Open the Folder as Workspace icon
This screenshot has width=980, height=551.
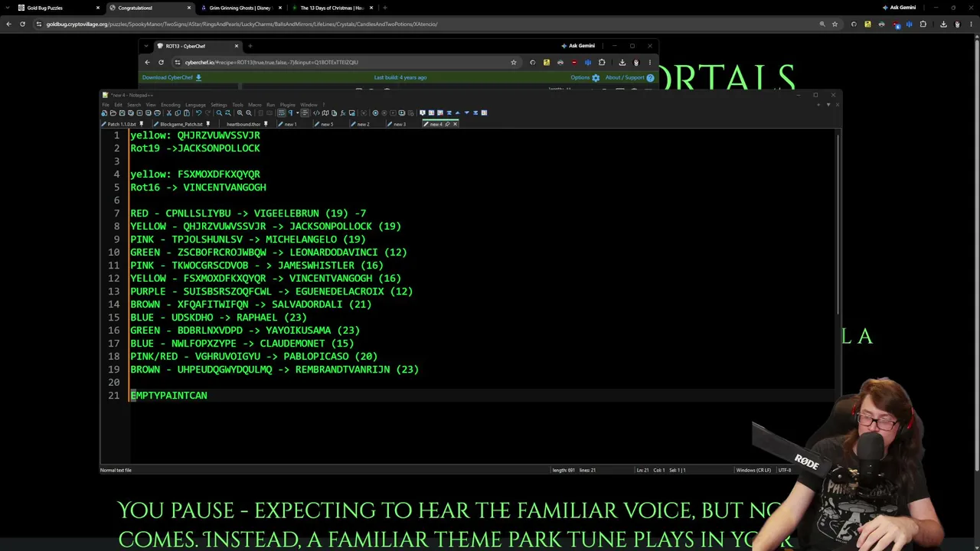click(x=351, y=112)
